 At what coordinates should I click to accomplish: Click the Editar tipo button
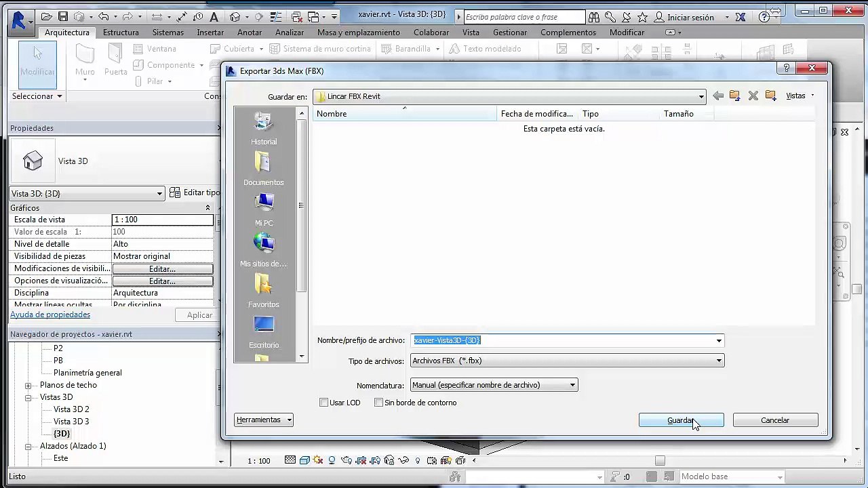coord(195,193)
